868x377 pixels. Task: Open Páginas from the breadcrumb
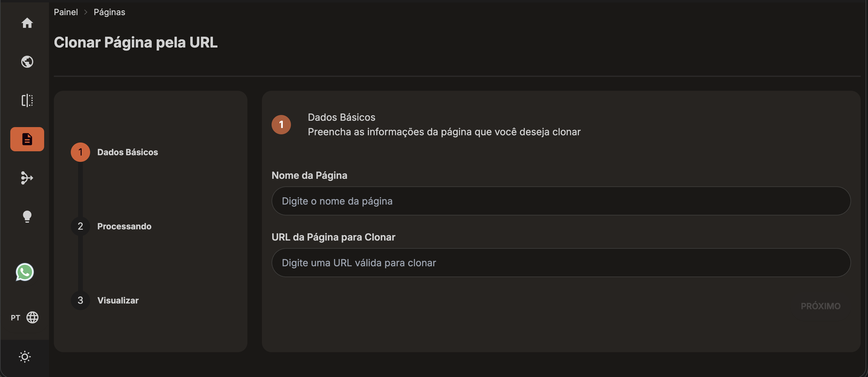109,12
